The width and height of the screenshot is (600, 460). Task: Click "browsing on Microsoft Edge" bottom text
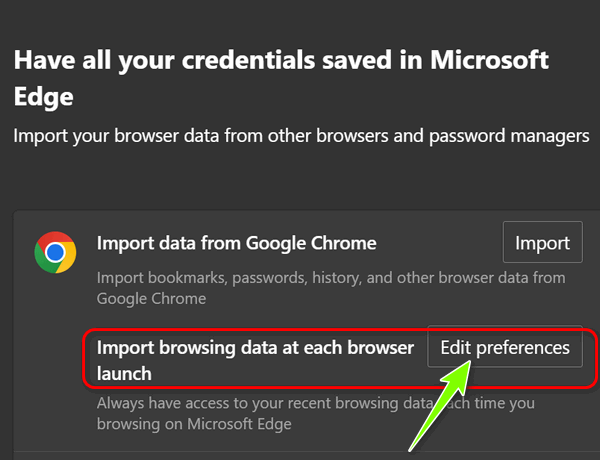coord(195,424)
